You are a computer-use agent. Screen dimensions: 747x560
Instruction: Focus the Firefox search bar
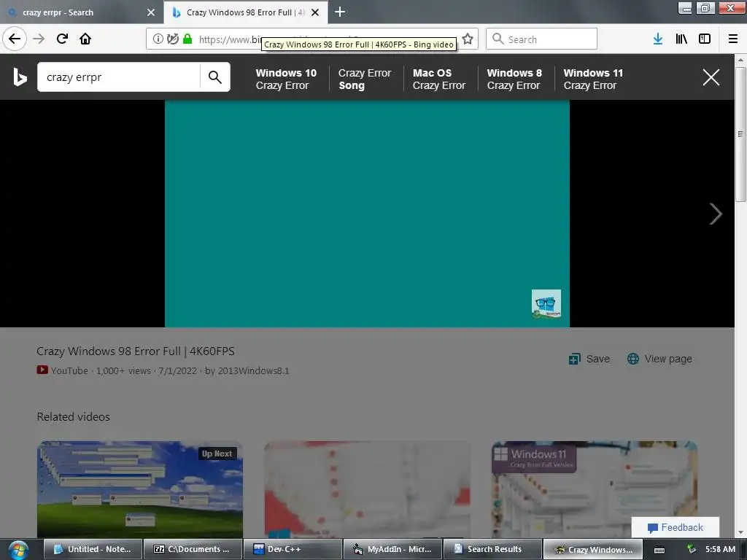(x=542, y=39)
